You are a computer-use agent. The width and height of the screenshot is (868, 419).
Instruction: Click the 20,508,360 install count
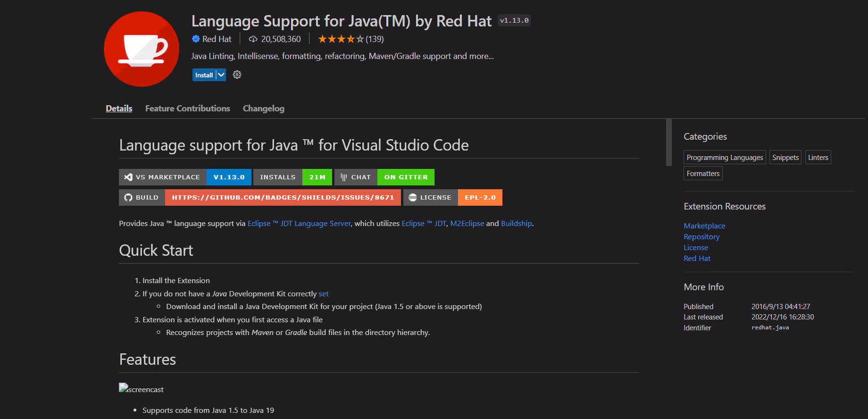point(281,39)
